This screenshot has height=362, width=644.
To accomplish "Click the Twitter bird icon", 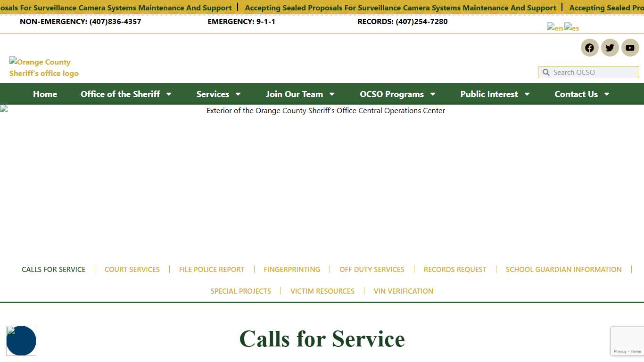I will [610, 48].
